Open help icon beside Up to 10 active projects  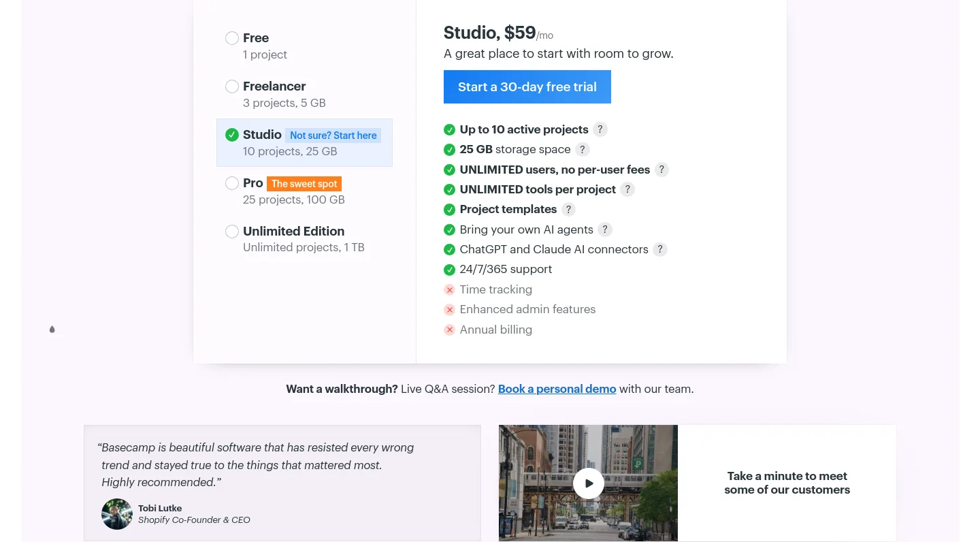coord(600,129)
